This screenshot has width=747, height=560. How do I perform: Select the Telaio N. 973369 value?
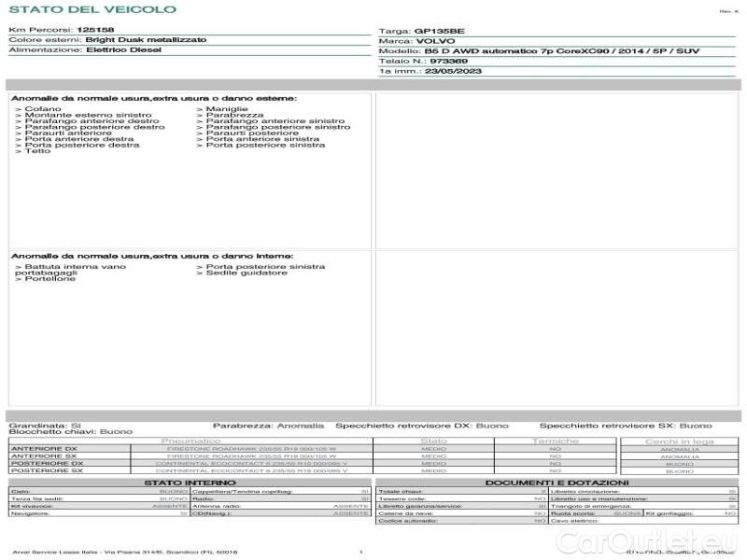(x=448, y=61)
